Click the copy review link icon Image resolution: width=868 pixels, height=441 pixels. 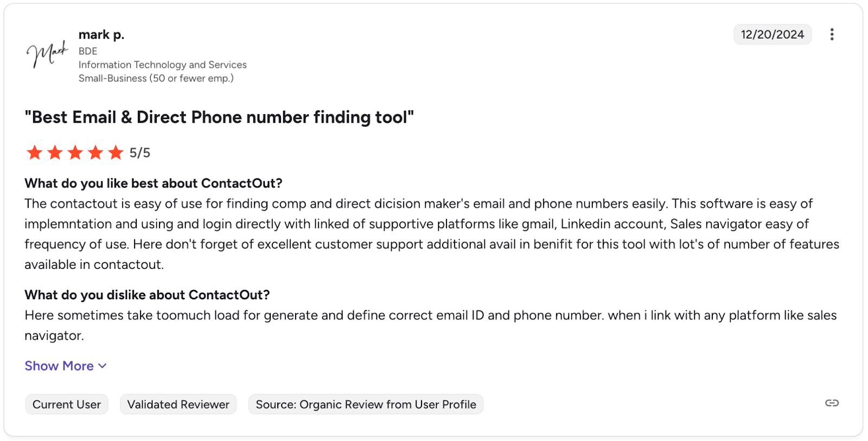click(832, 403)
